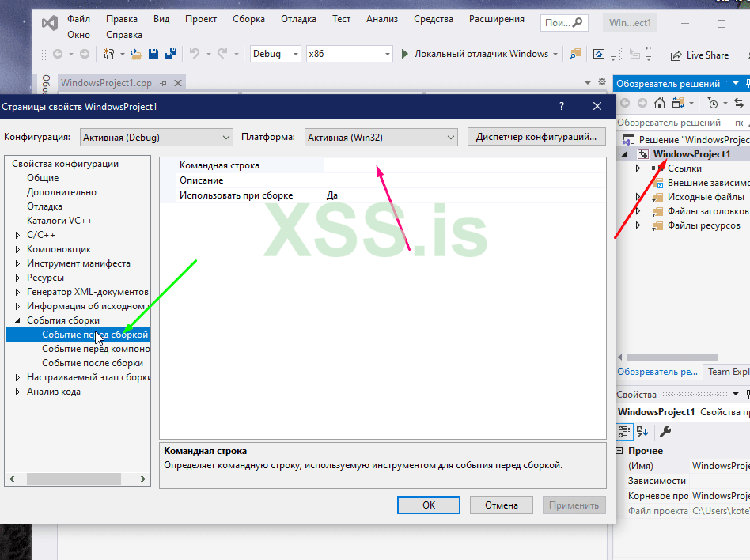This screenshot has width=750, height=560.
Task: Click the Solution Explorer forward arrow icon
Action: coord(642,103)
